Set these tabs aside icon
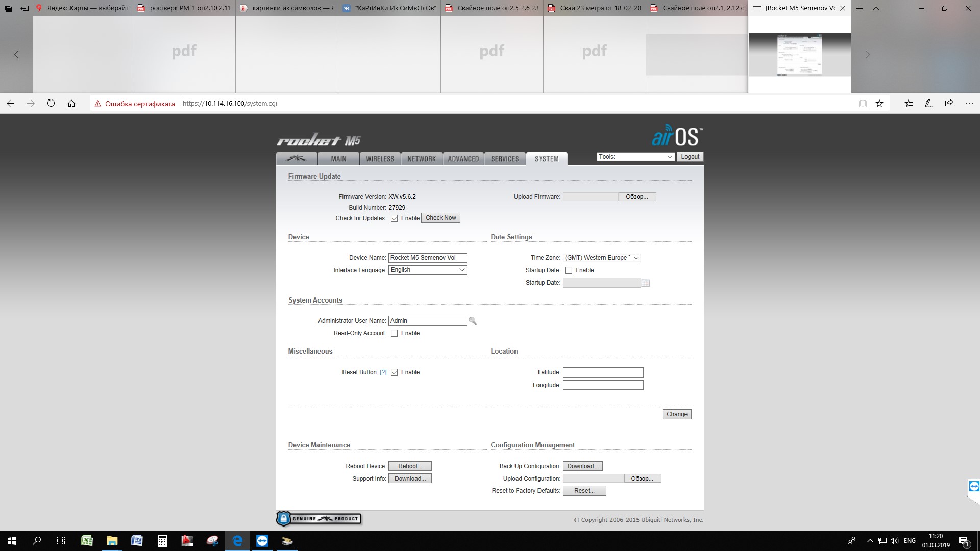 point(24,8)
